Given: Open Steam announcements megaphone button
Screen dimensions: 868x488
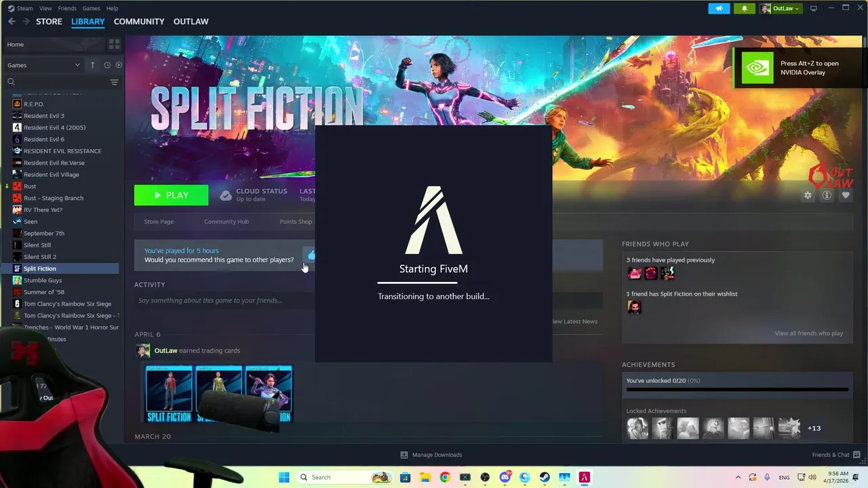Looking at the screenshot, I should pyautogui.click(x=719, y=8).
